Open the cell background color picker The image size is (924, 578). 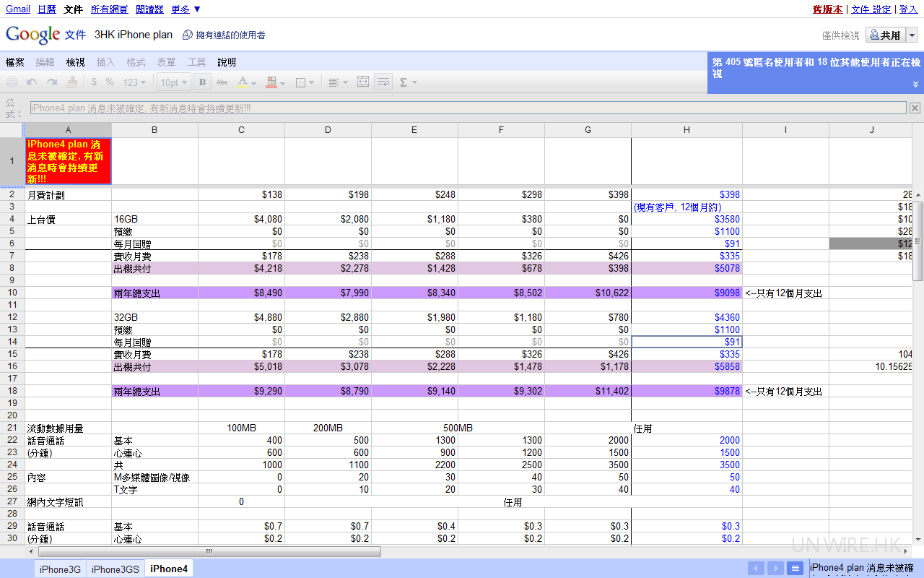275,82
